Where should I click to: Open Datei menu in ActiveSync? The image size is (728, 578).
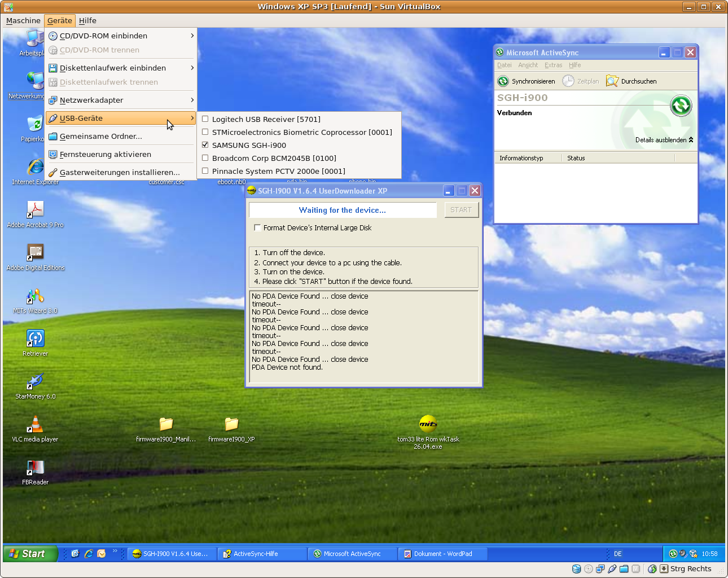[x=505, y=65]
